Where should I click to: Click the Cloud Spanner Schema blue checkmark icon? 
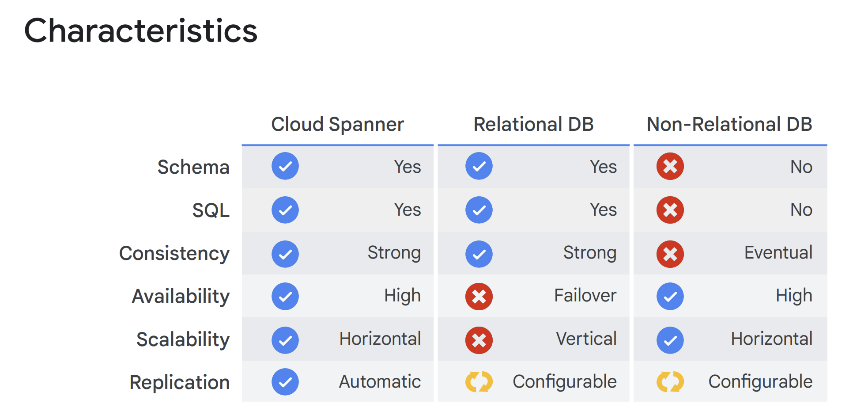tap(285, 166)
